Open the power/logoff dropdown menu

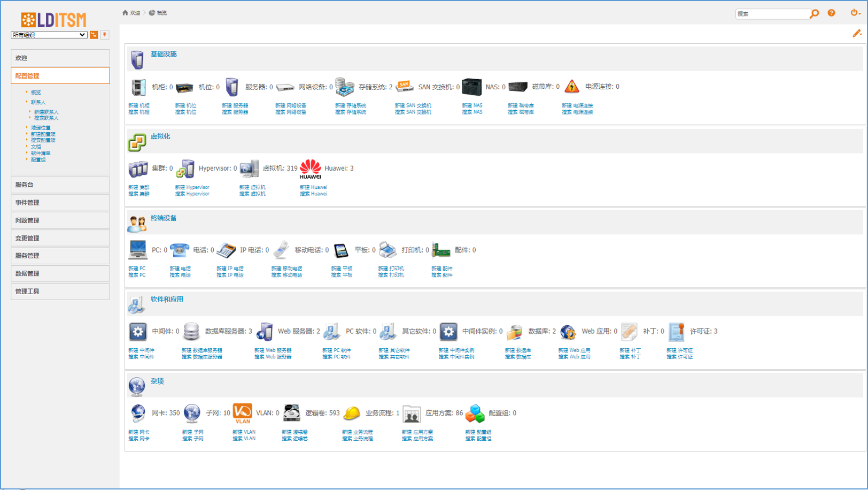[855, 13]
